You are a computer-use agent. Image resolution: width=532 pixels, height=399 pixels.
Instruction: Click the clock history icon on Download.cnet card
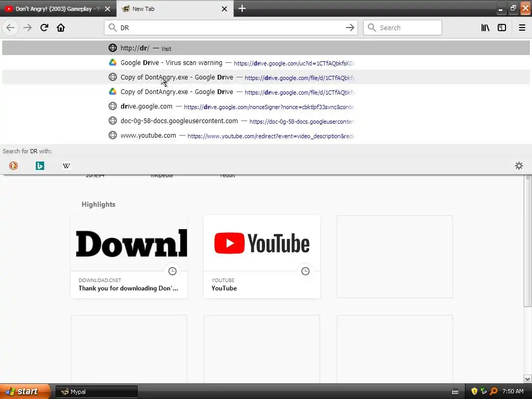coord(172,271)
